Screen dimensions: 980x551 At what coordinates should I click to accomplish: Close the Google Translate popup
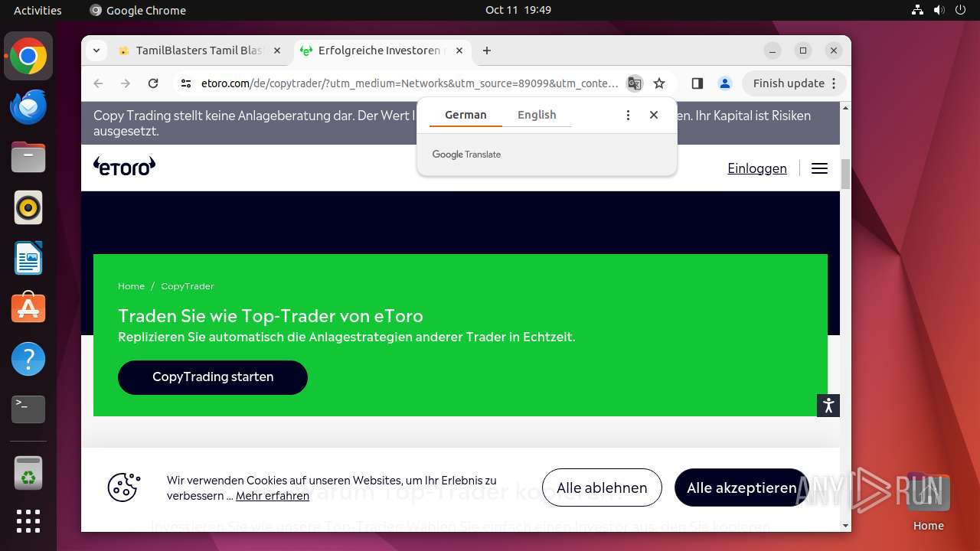[x=654, y=115]
